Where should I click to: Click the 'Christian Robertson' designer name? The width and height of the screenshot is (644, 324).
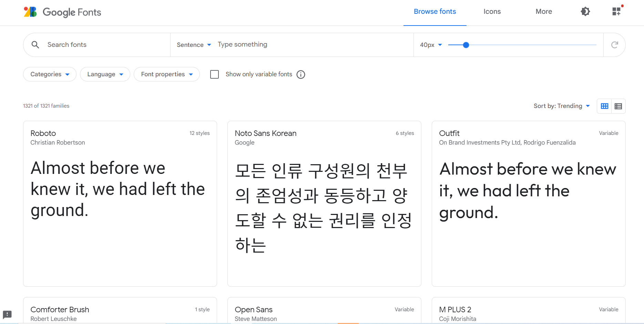point(58,143)
